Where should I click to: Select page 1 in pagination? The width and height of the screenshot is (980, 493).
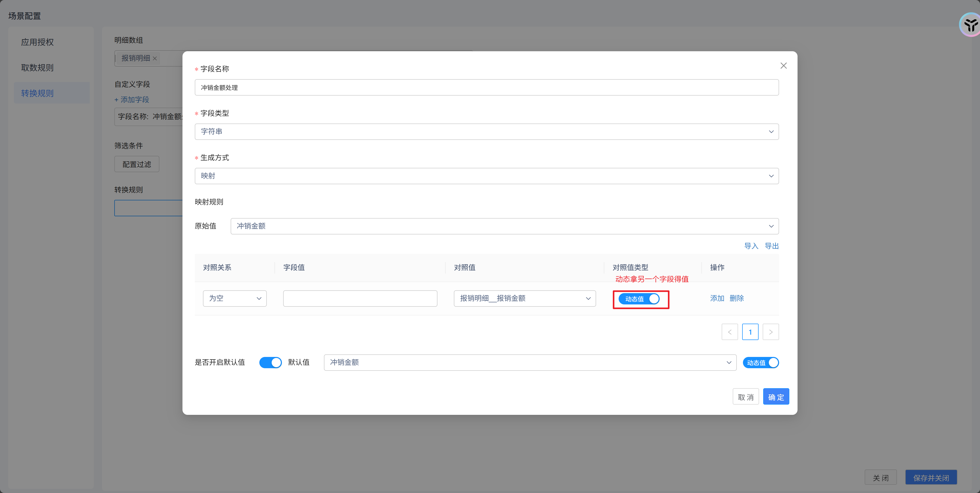[750, 332]
